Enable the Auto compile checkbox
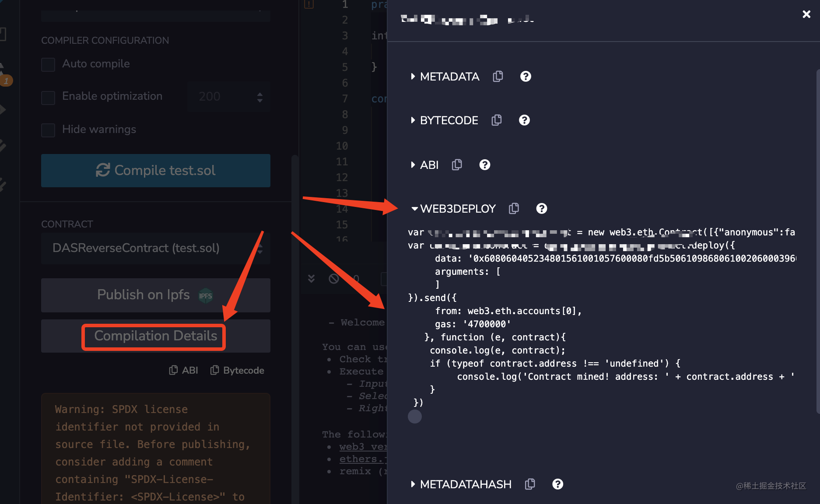820x504 pixels. pyautogui.click(x=48, y=64)
